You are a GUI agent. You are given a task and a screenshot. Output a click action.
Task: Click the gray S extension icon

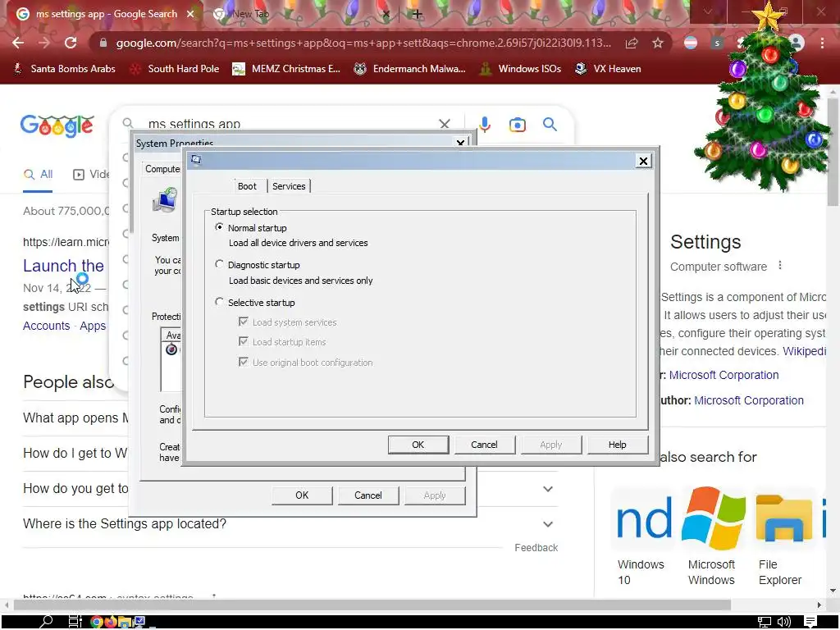(x=717, y=43)
